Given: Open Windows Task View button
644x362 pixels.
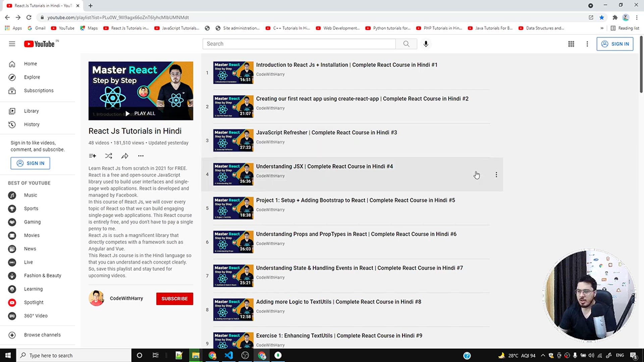Looking at the screenshot, I should (155, 355).
